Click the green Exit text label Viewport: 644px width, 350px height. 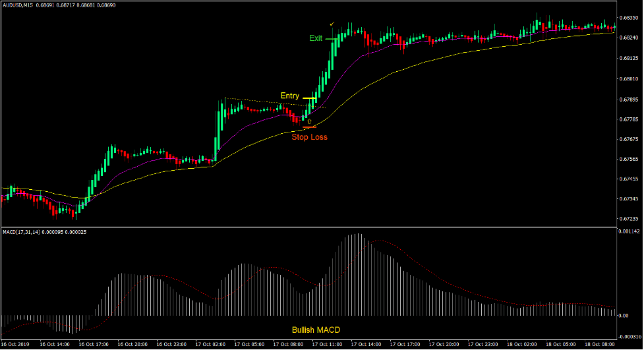[x=316, y=38]
